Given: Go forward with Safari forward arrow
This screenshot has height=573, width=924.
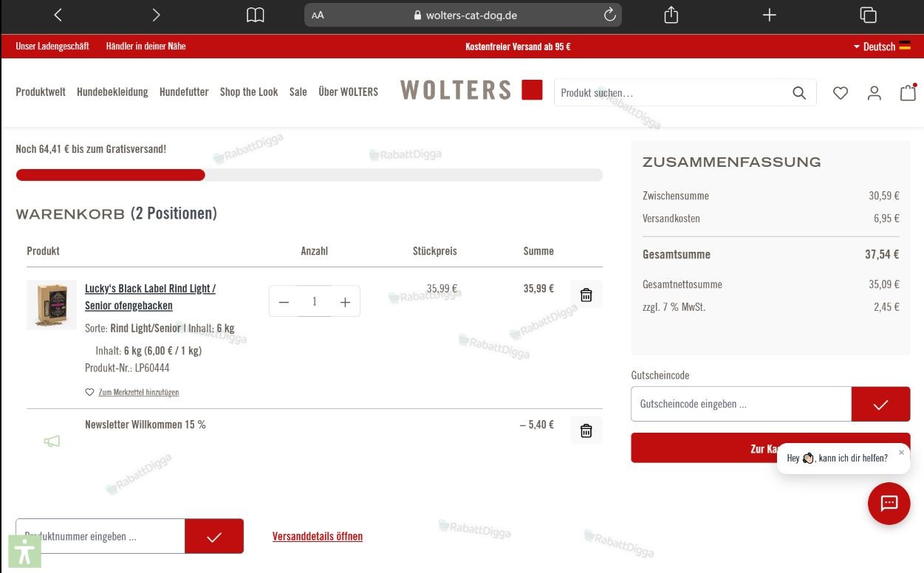Looking at the screenshot, I should pyautogui.click(x=156, y=15).
